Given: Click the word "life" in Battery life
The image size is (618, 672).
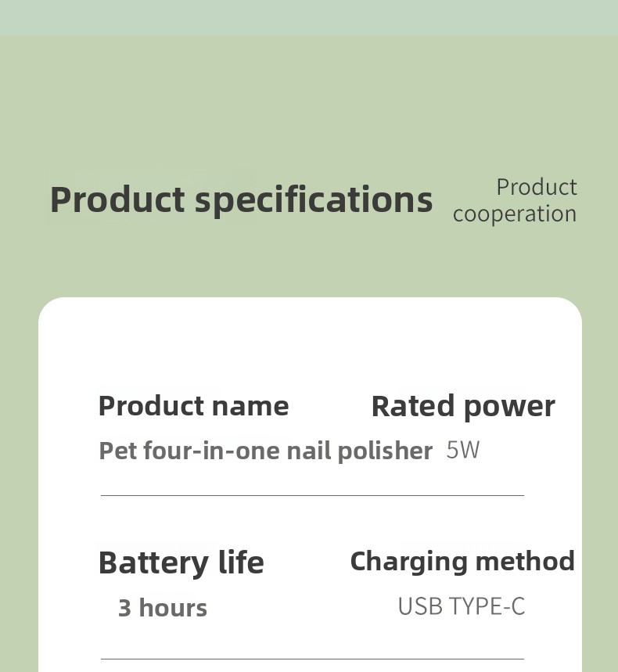Looking at the screenshot, I should (x=241, y=562).
